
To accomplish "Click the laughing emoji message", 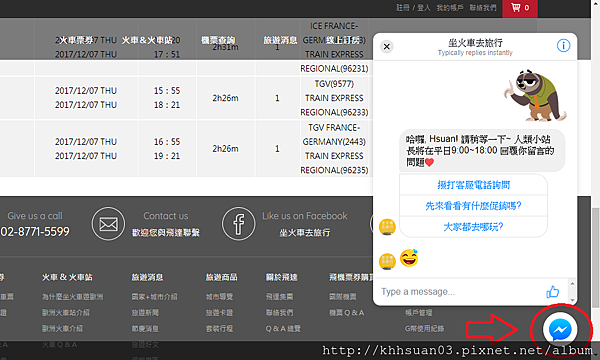I will (409, 258).
